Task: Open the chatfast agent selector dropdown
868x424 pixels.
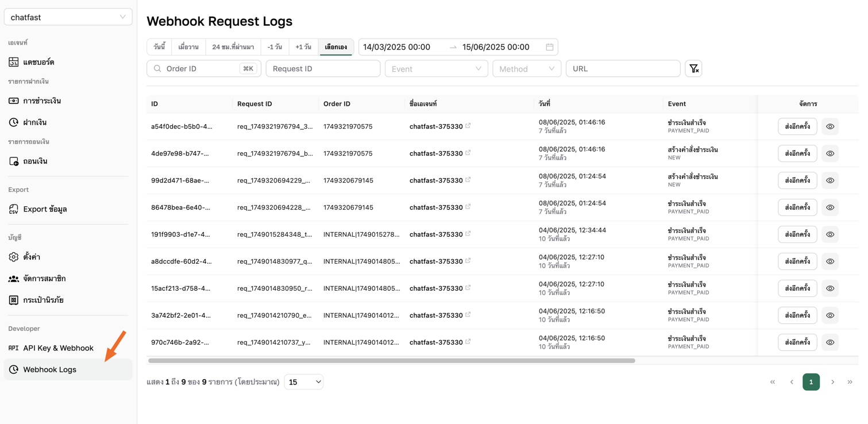Action: (x=68, y=17)
